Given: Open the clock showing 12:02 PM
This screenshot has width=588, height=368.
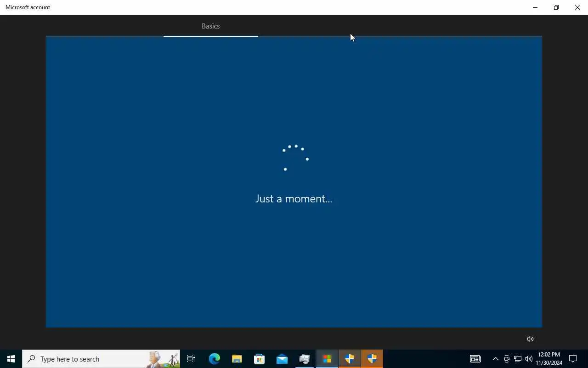Looking at the screenshot, I should click(x=549, y=359).
